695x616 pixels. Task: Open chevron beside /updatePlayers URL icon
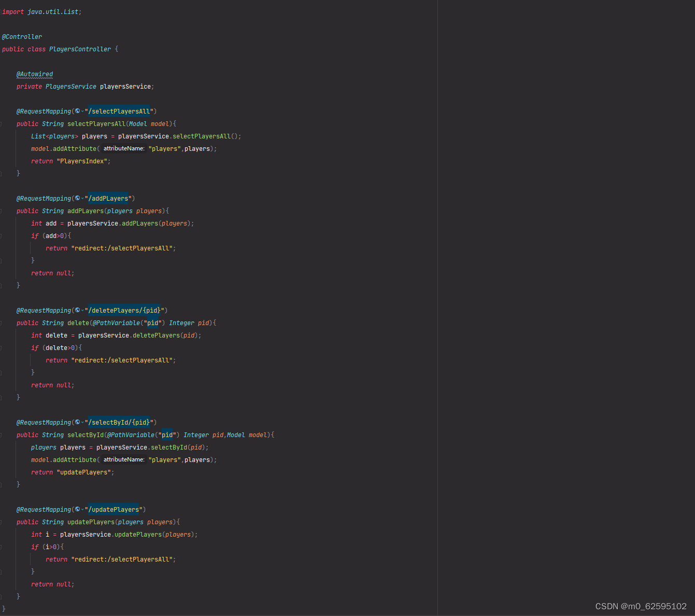tap(82, 509)
